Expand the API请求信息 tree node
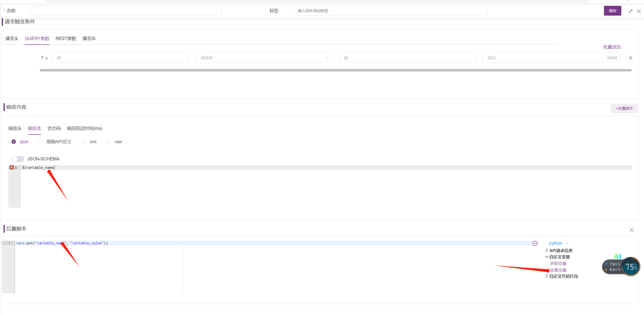This screenshot has height=314, width=644. click(x=560, y=250)
